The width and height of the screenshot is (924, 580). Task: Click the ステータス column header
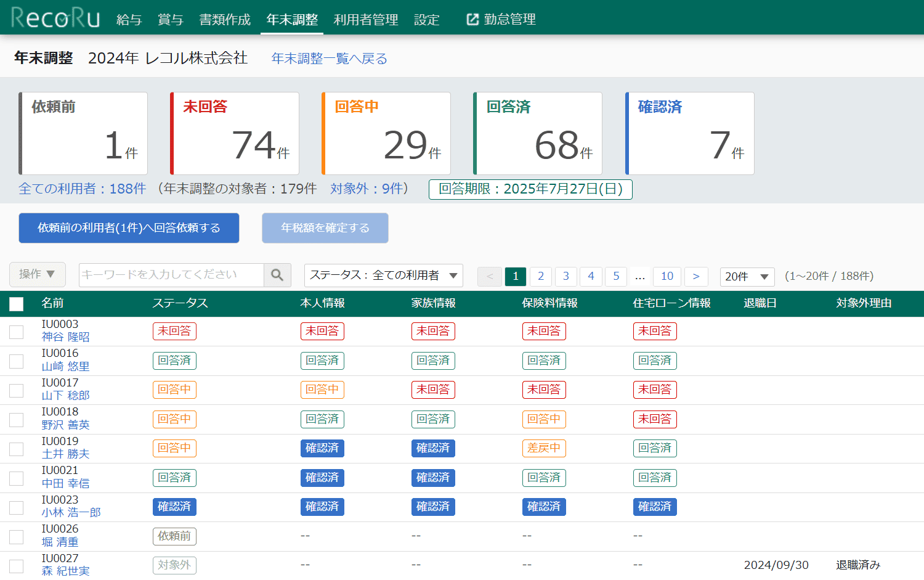pyautogui.click(x=180, y=303)
